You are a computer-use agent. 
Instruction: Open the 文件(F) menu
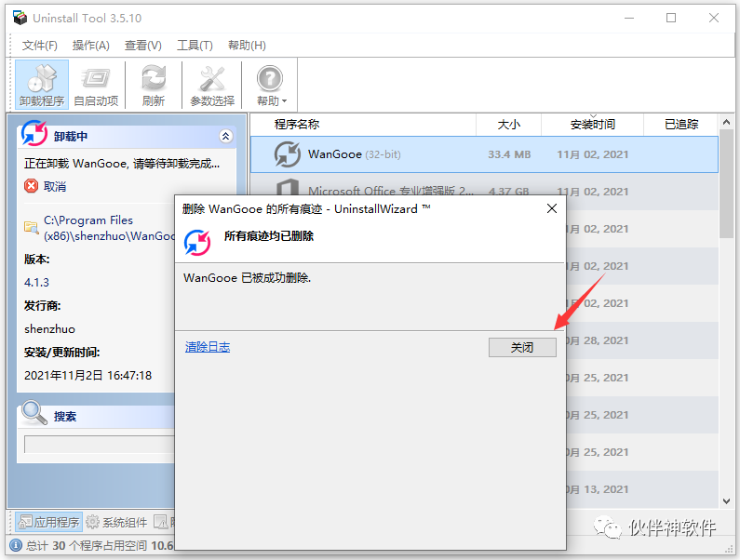[x=40, y=46]
